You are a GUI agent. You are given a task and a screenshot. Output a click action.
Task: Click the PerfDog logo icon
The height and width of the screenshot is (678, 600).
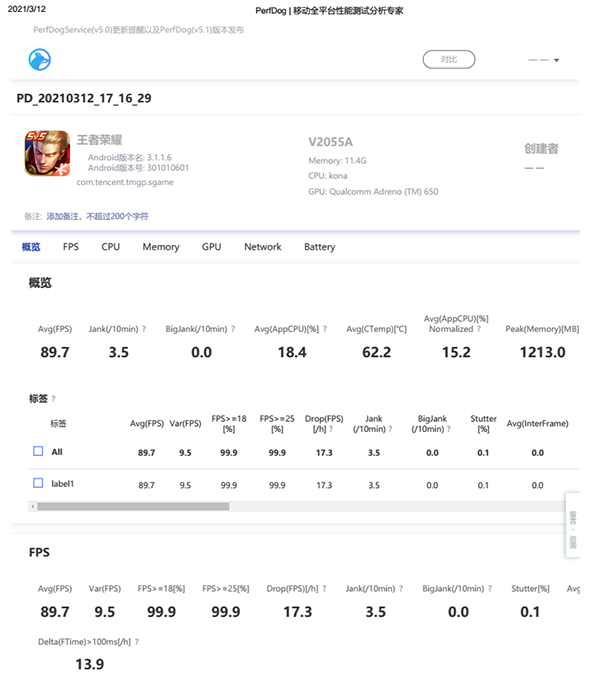click(x=39, y=61)
